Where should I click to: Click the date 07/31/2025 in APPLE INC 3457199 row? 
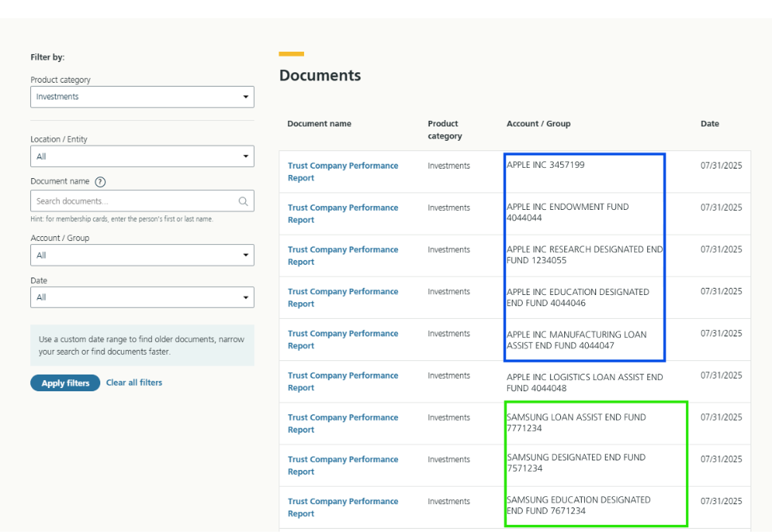721,165
